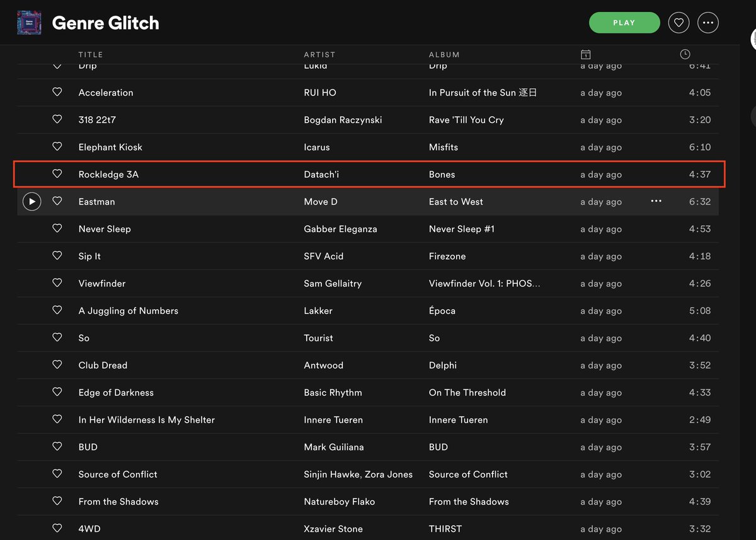The width and height of the screenshot is (756, 540).
Task: Like the track Viewfinder
Action: coord(57,283)
